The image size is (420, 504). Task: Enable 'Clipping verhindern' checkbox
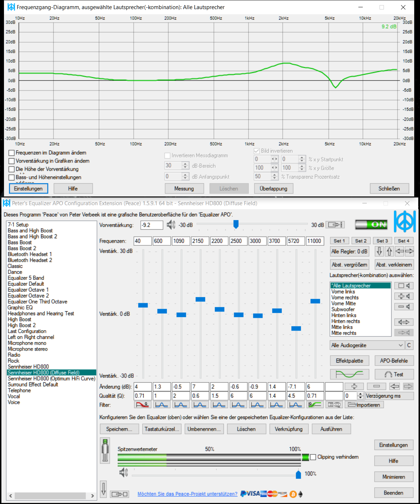[x=313, y=457]
